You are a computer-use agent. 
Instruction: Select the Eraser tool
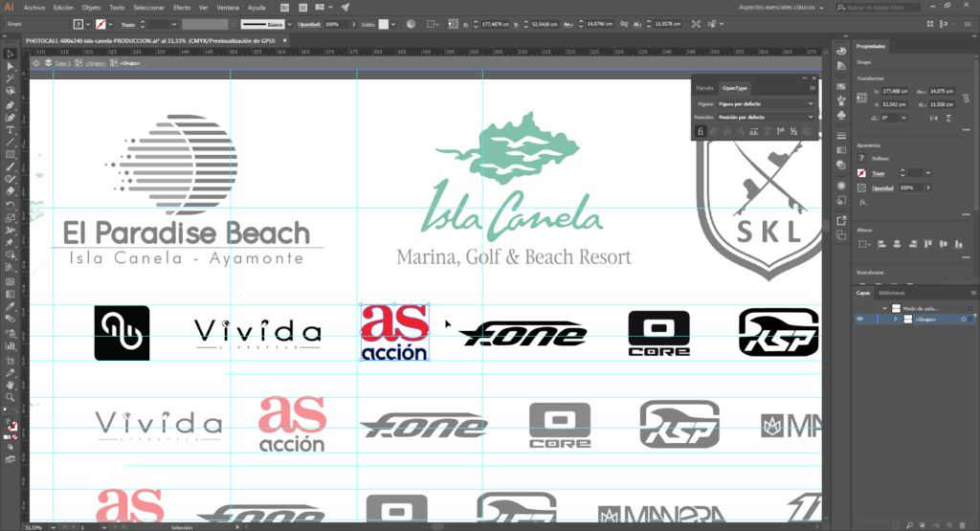[x=10, y=191]
